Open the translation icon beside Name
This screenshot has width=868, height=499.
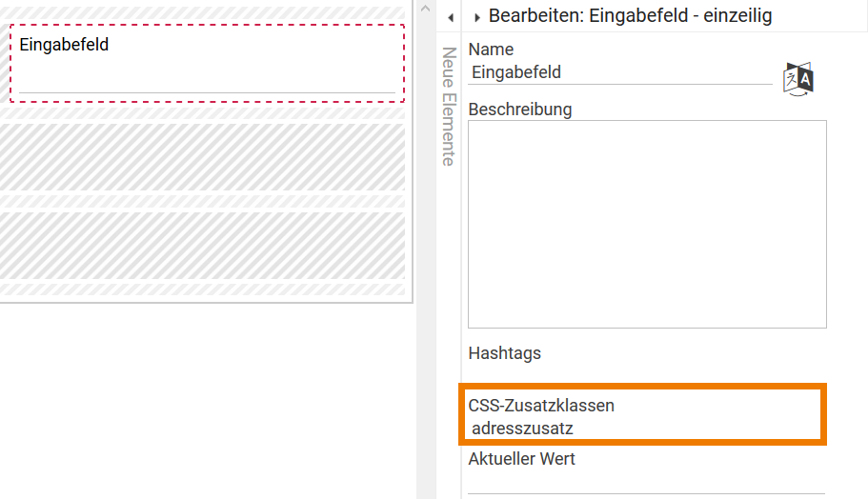(x=798, y=78)
